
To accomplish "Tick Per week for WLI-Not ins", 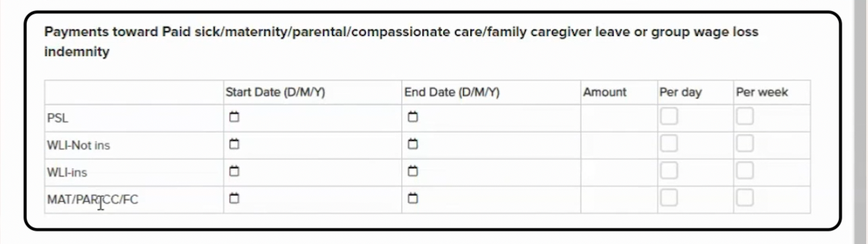I will (745, 144).
